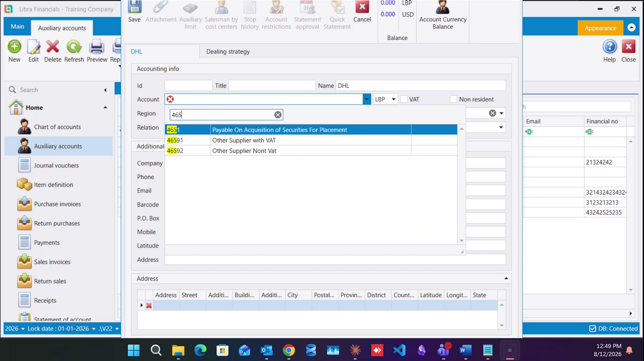644x361 pixels.
Task: Open the Account dropdown arrow
Action: pyautogui.click(x=367, y=99)
